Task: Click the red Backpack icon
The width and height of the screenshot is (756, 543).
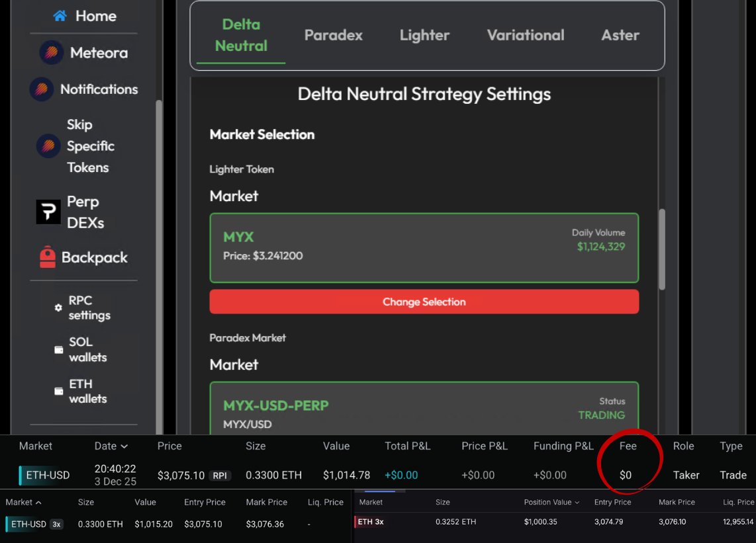Action: pyautogui.click(x=47, y=257)
